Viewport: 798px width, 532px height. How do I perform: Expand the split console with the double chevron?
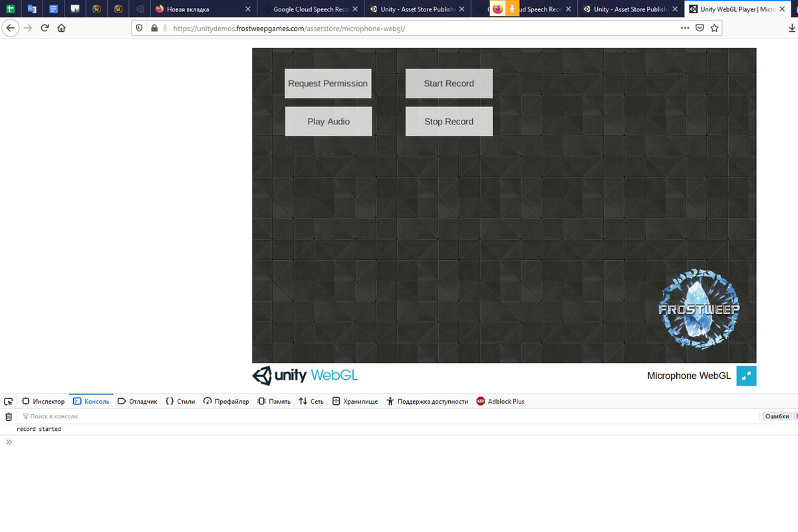tap(9, 441)
